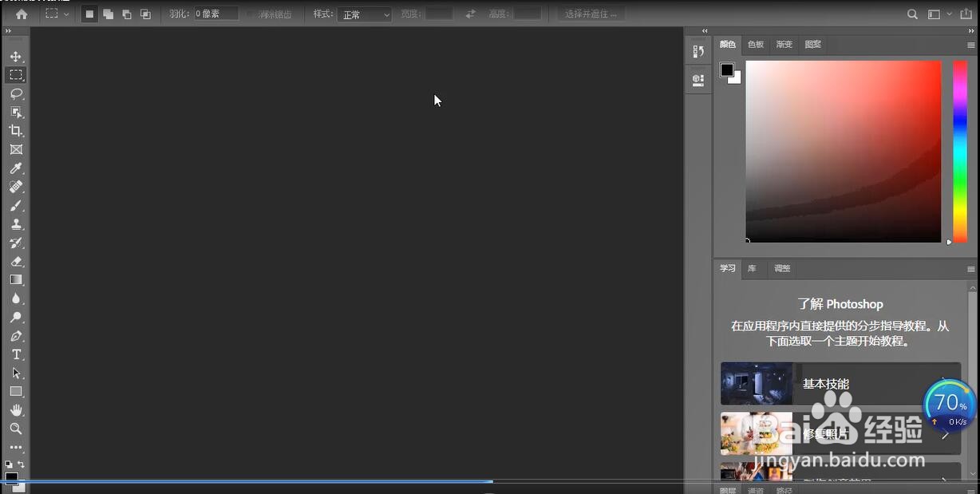Select the Brush tool
980x494 pixels.
[x=16, y=206]
